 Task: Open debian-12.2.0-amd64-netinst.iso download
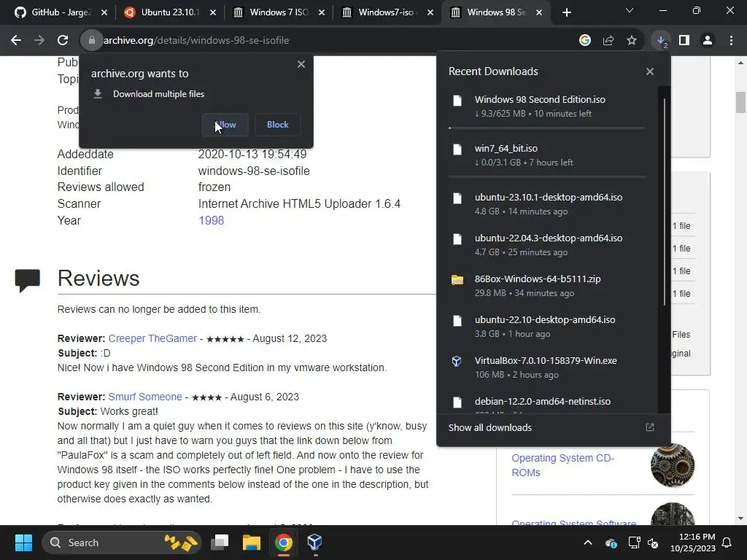(547, 402)
